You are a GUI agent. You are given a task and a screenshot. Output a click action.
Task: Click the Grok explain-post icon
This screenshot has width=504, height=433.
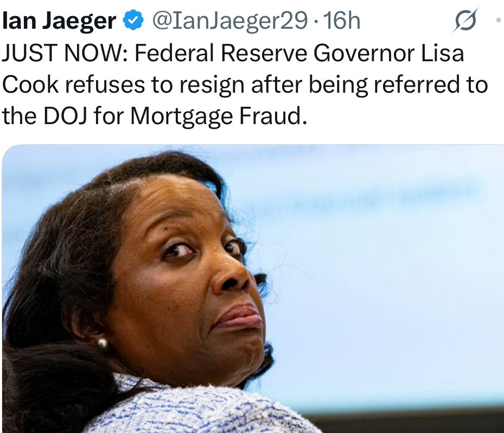click(x=465, y=21)
